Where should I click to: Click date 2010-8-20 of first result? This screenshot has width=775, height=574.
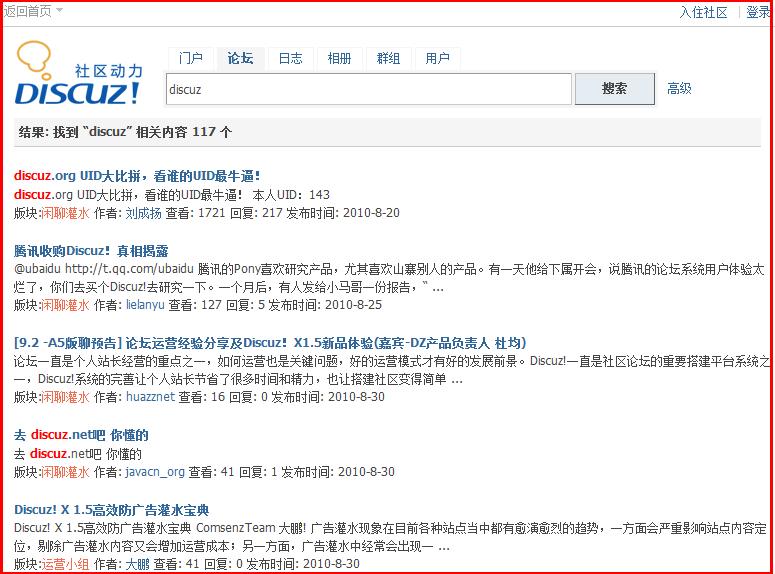371,213
